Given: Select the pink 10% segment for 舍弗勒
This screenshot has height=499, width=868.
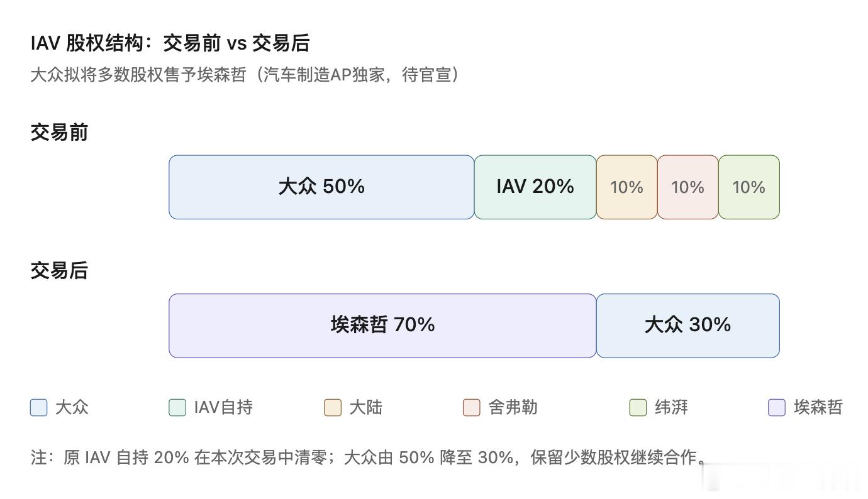Looking at the screenshot, I should 688,187.
